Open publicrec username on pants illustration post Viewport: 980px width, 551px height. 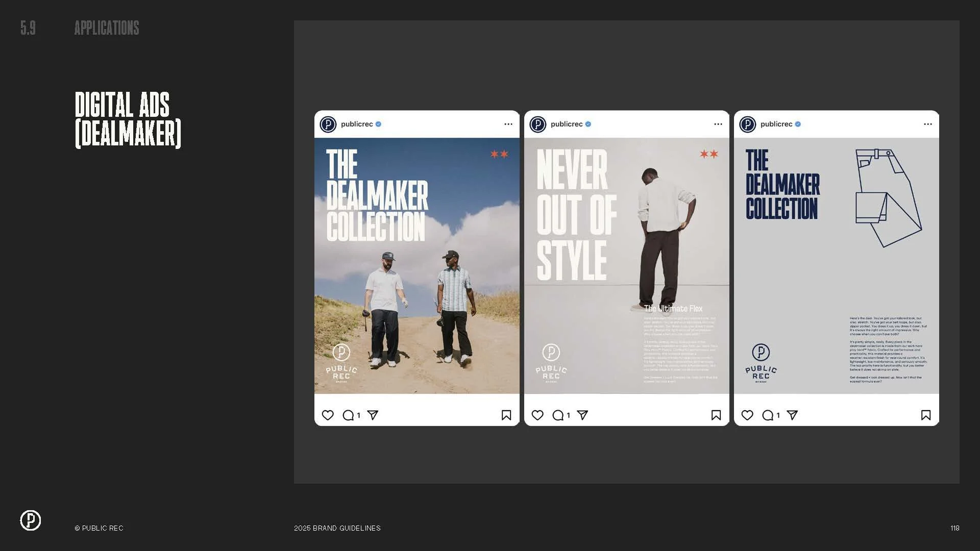coord(776,124)
